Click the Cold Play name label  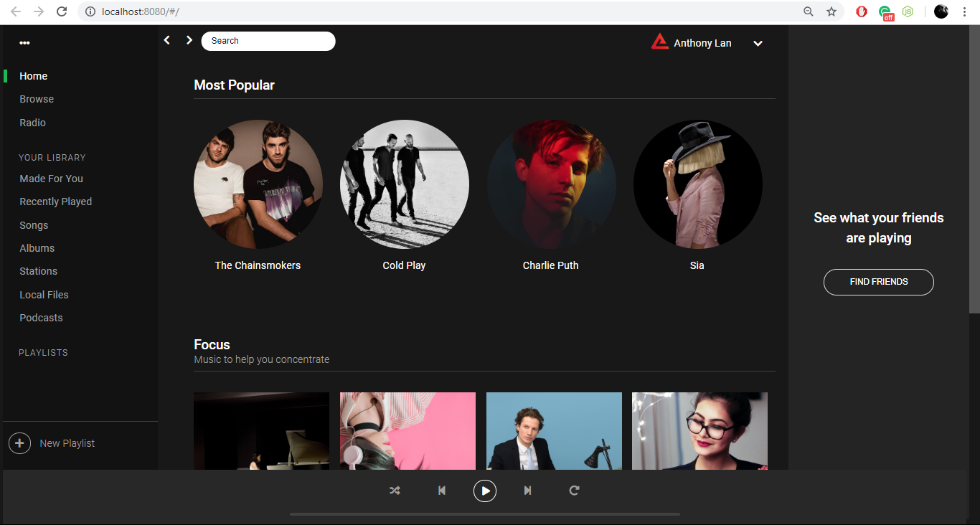[404, 265]
